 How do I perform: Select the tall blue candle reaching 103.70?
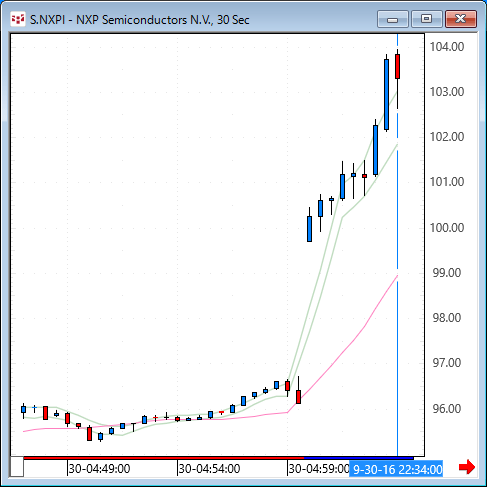pos(386,94)
